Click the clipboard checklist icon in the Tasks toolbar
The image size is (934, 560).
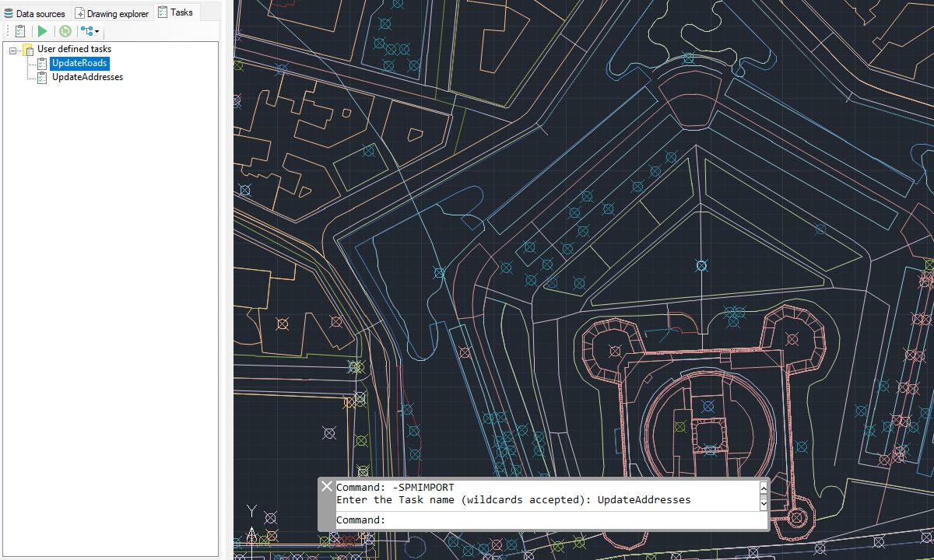point(20,31)
